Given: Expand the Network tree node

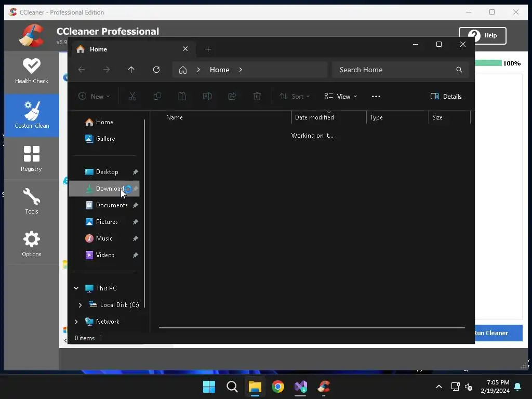Looking at the screenshot, I should pyautogui.click(x=76, y=322).
